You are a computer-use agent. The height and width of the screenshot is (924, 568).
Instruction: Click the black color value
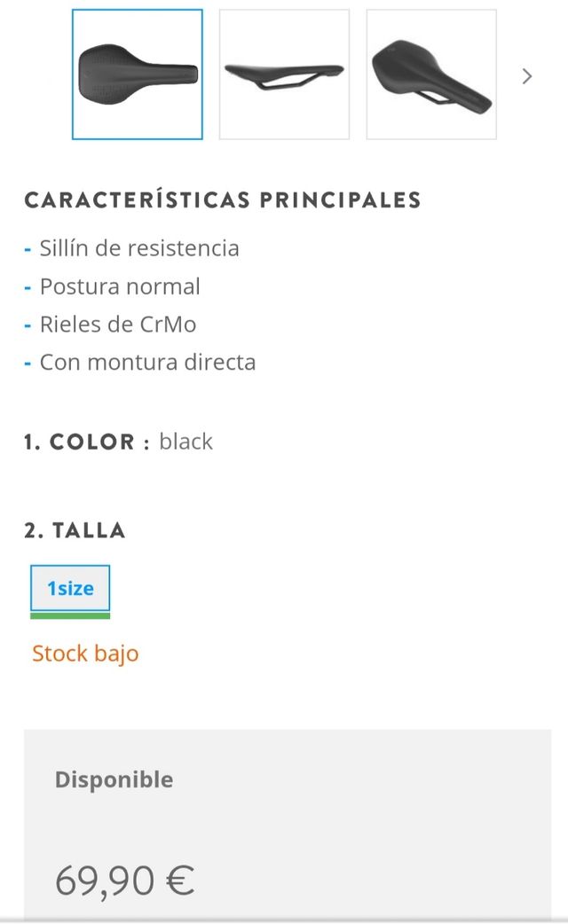point(185,442)
